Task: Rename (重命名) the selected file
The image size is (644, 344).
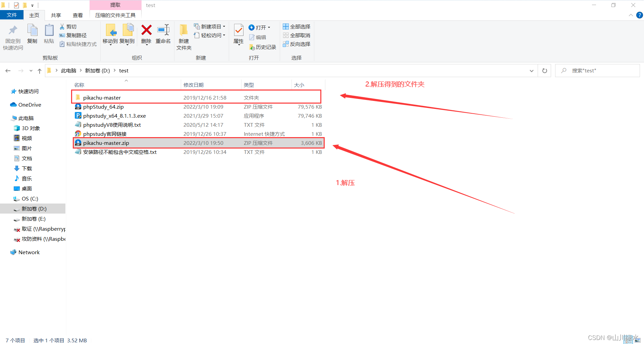Action: tap(163, 34)
